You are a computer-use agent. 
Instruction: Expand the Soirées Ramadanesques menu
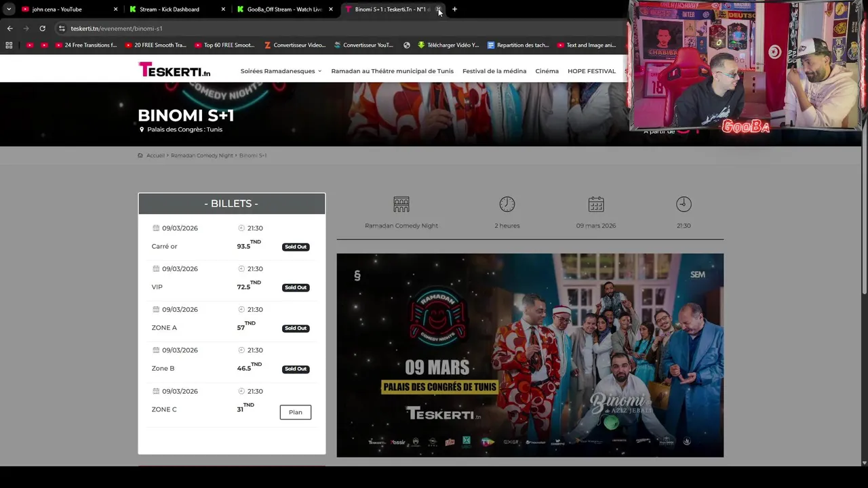point(281,71)
